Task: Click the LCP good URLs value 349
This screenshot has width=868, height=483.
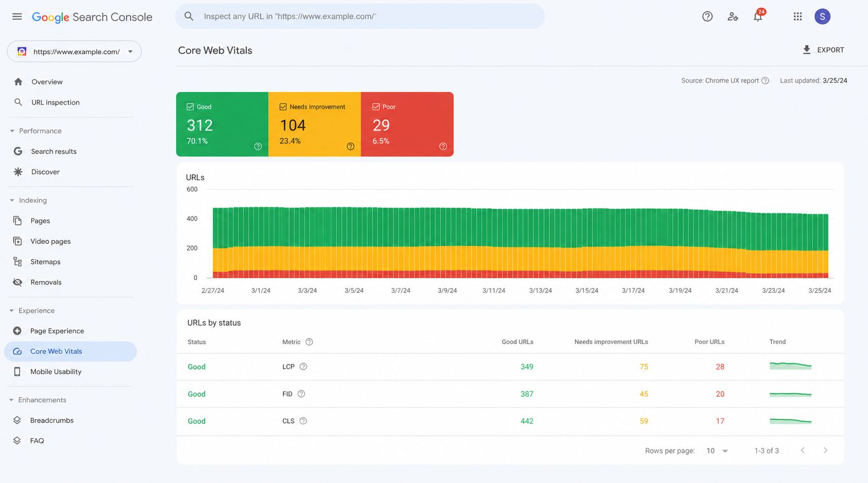Action: tap(527, 367)
